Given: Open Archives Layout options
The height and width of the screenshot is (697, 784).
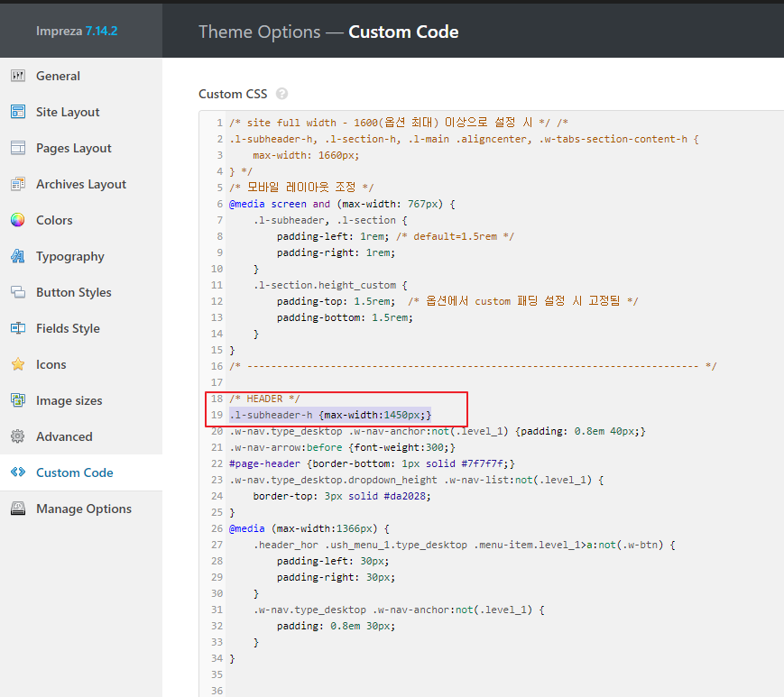Looking at the screenshot, I should click(81, 184).
